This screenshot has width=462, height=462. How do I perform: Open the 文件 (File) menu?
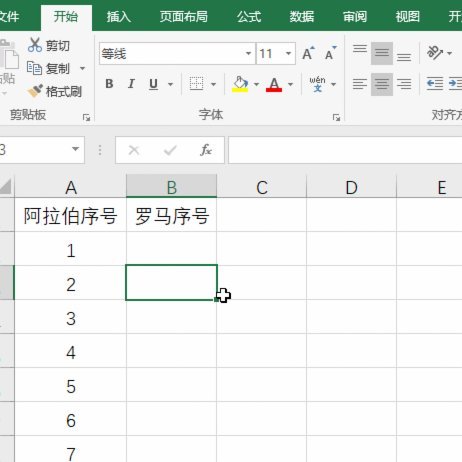tap(9, 16)
